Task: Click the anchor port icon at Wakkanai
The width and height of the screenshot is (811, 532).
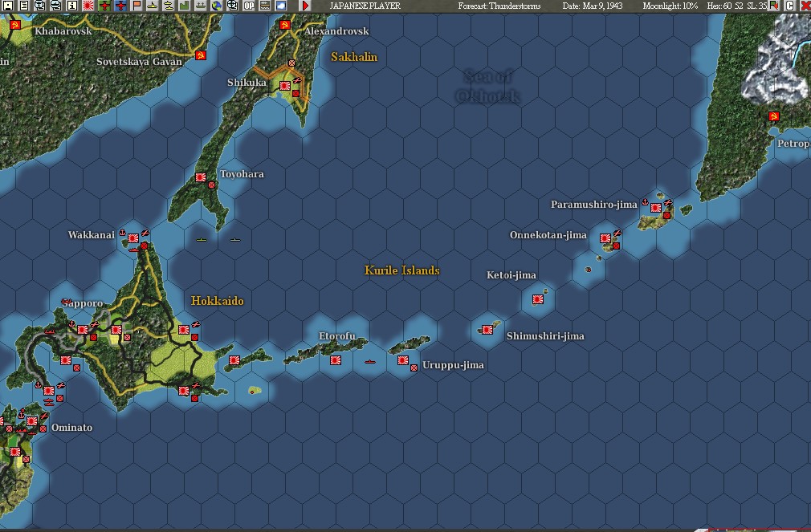Action: pos(123,232)
